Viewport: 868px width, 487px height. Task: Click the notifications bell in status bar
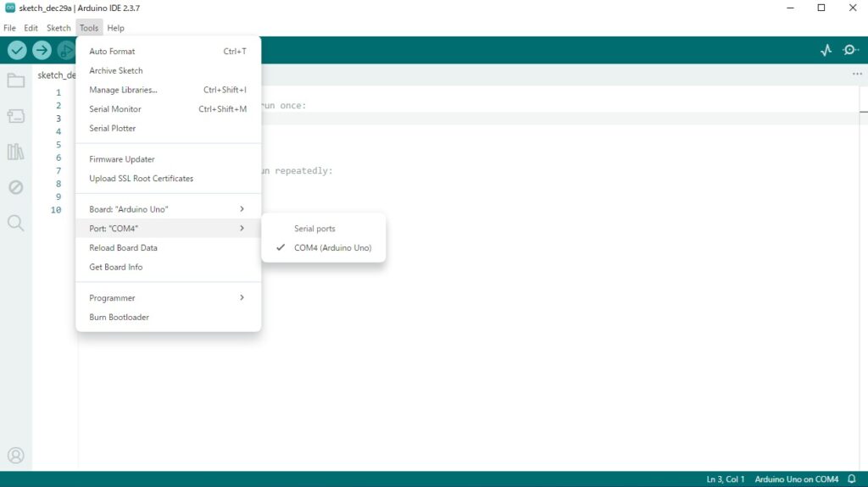852,479
